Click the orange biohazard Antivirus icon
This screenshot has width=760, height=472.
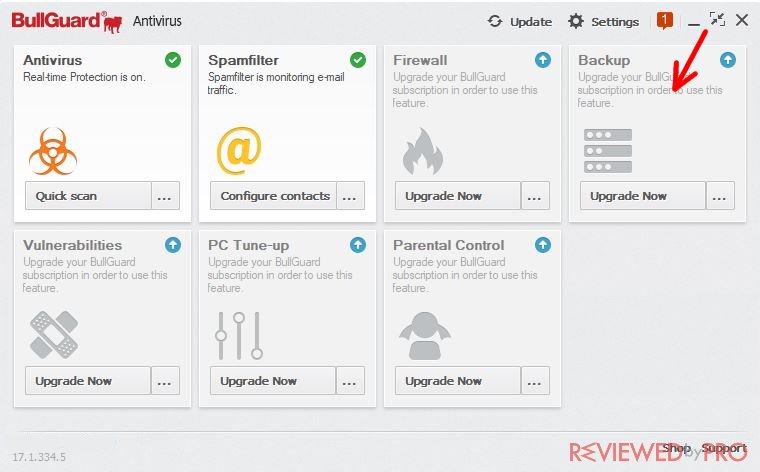click(x=53, y=151)
